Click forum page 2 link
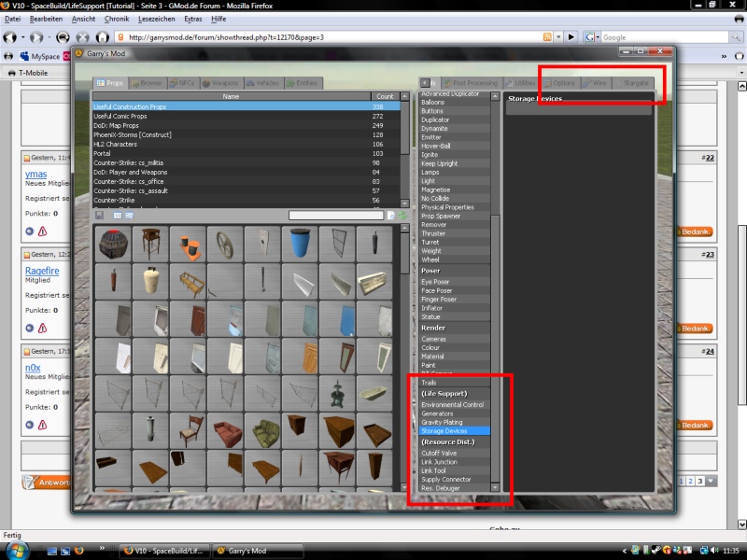 tap(690, 481)
